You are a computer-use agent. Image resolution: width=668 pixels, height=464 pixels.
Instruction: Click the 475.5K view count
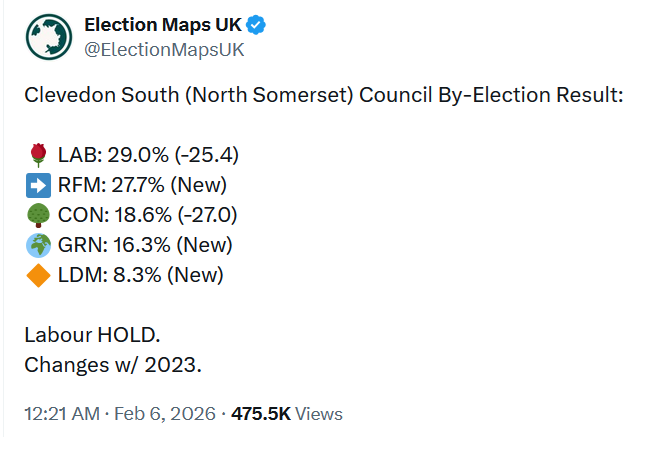click(261, 413)
